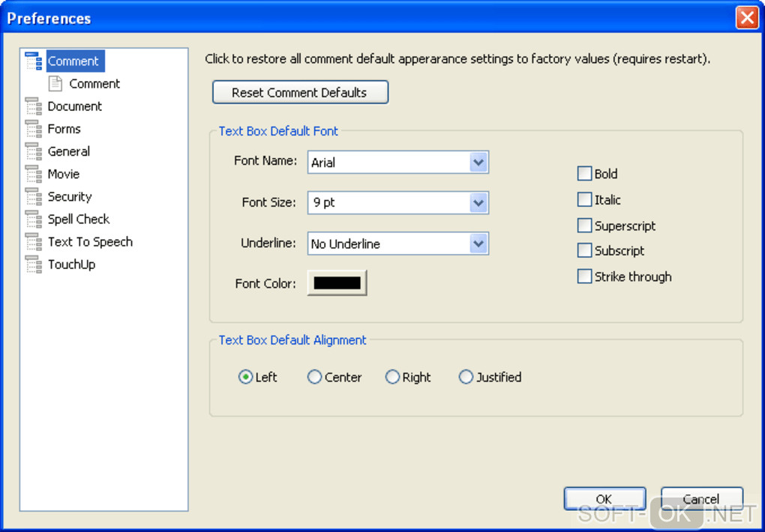Click the page icon beside the Comment sub-item

[55, 84]
